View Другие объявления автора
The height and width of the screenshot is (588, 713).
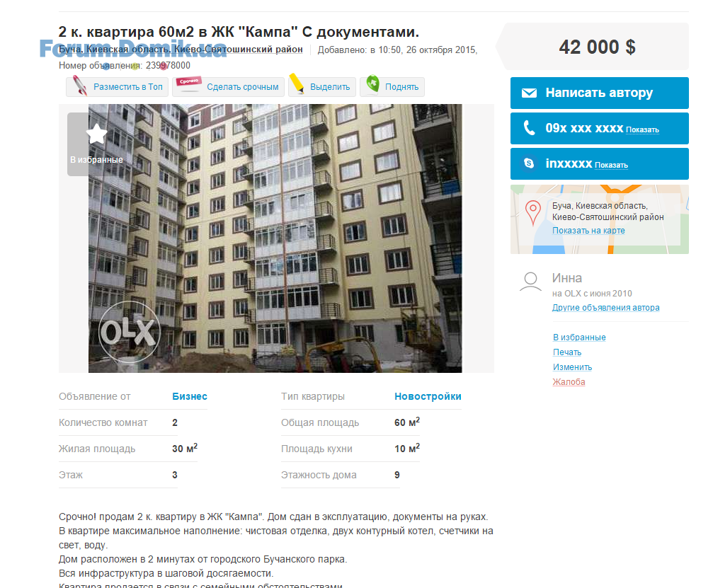[x=605, y=308]
